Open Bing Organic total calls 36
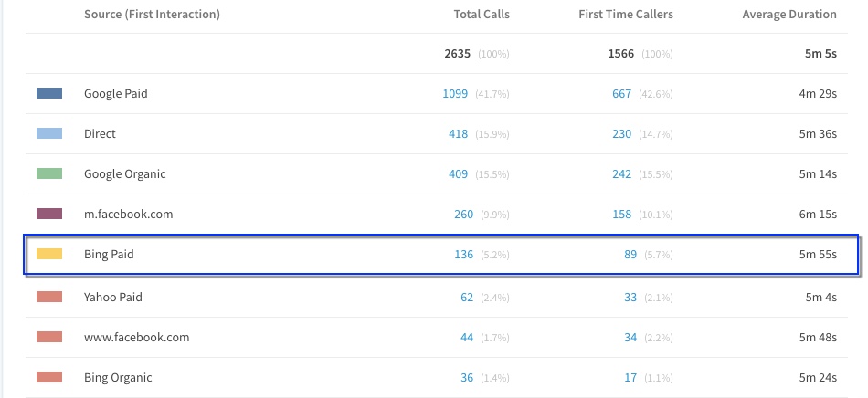The width and height of the screenshot is (868, 398). click(x=467, y=378)
